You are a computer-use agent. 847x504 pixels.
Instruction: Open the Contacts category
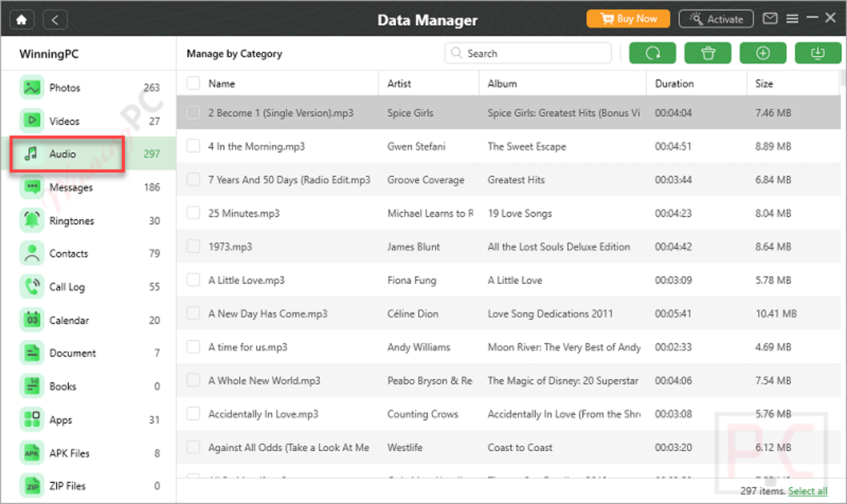click(x=89, y=253)
